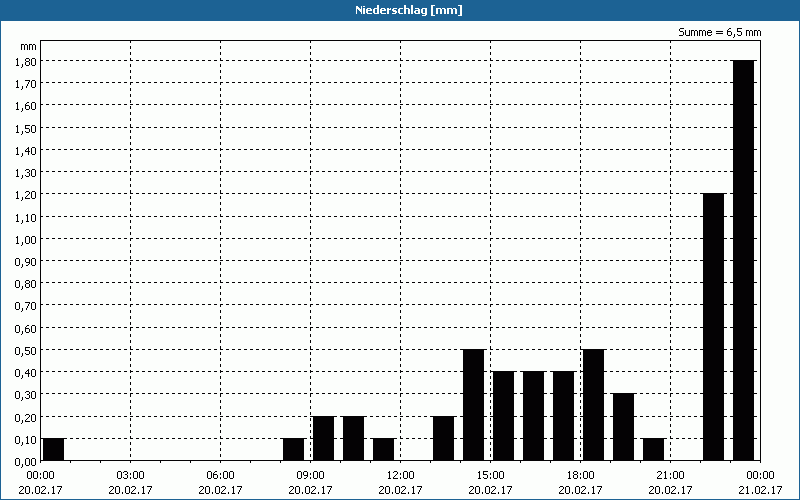
Task: Select the Summe = 6,5 mm total text
Action: pos(719,32)
